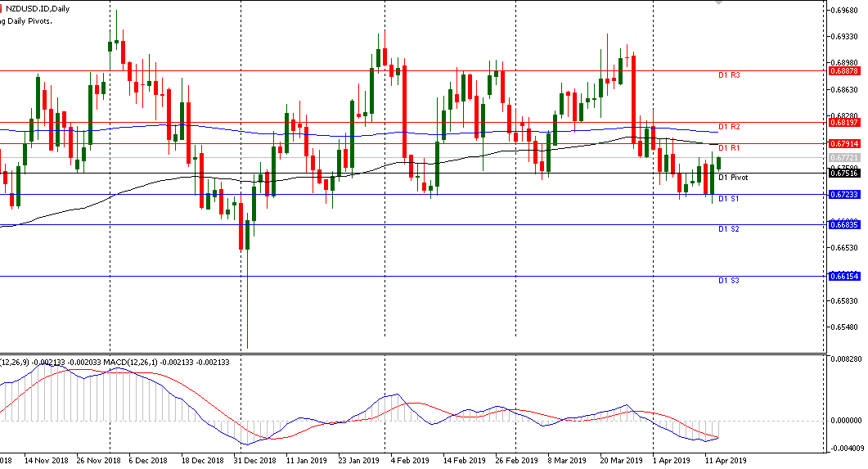
Task: Click the 14 Feb 2019 date label
Action: [465, 460]
